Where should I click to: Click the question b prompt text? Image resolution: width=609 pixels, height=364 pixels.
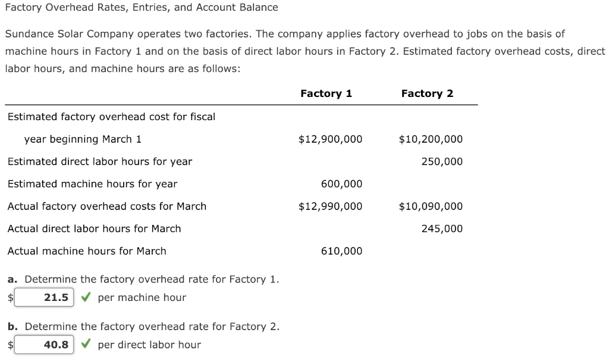coord(143,327)
